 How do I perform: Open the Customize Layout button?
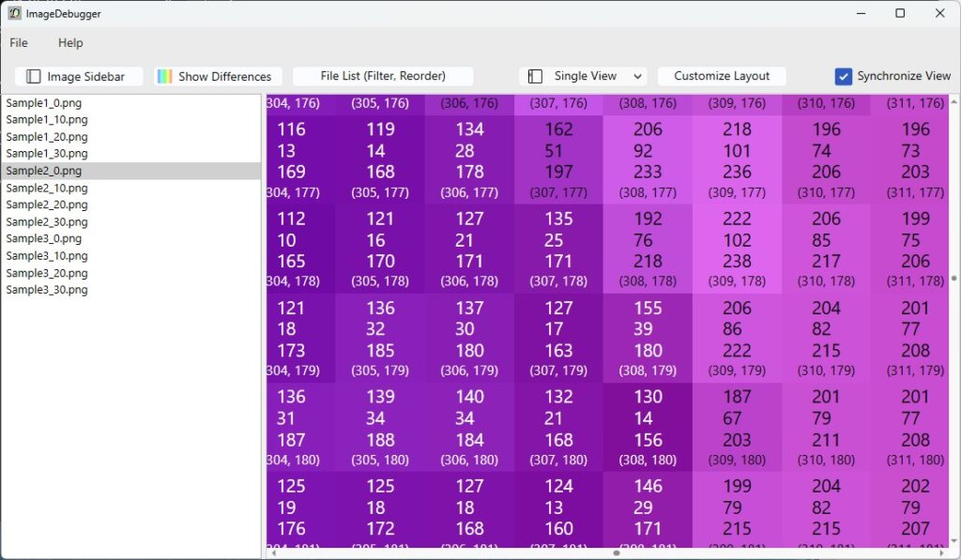(721, 77)
